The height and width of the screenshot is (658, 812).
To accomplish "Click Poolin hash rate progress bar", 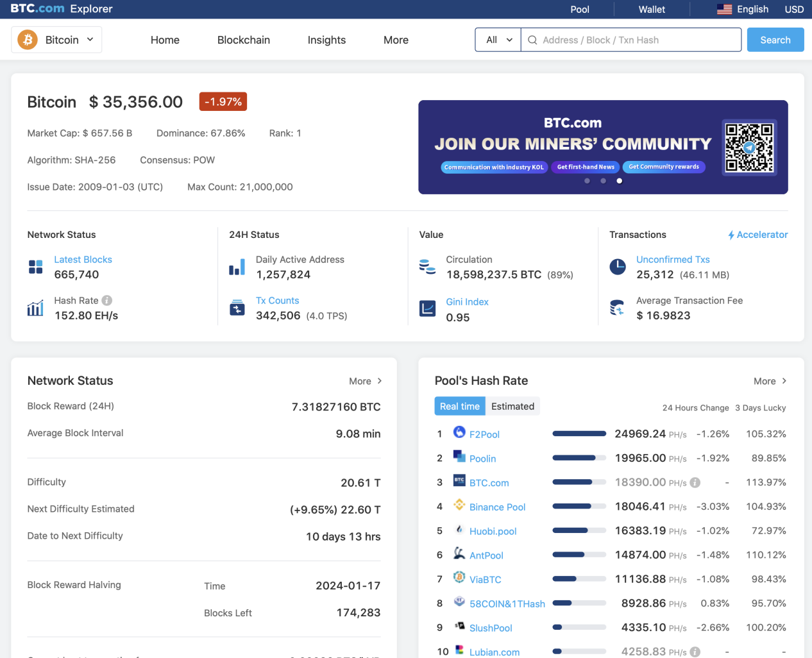I will (x=579, y=458).
